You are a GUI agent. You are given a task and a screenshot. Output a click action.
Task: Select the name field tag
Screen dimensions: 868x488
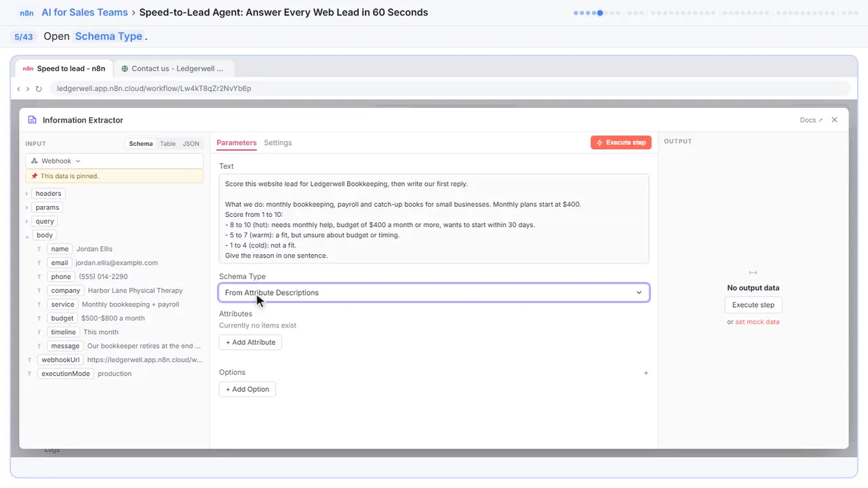tap(60, 249)
